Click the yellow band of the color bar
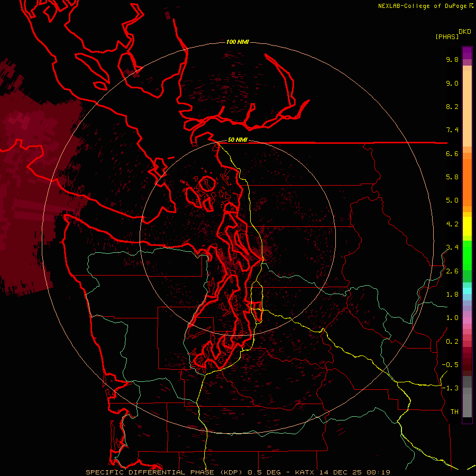The width and height of the screenshot is (476, 476). click(467, 226)
